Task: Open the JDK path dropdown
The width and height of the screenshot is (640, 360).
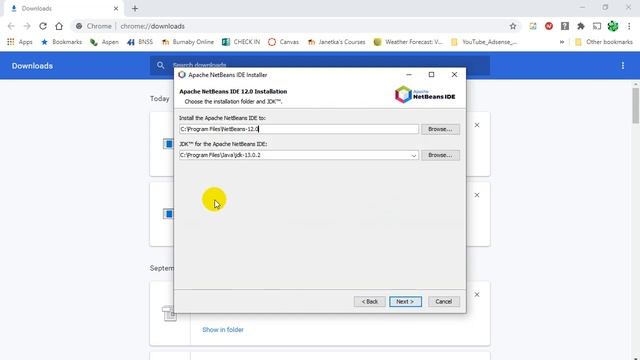Action: (413, 156)
